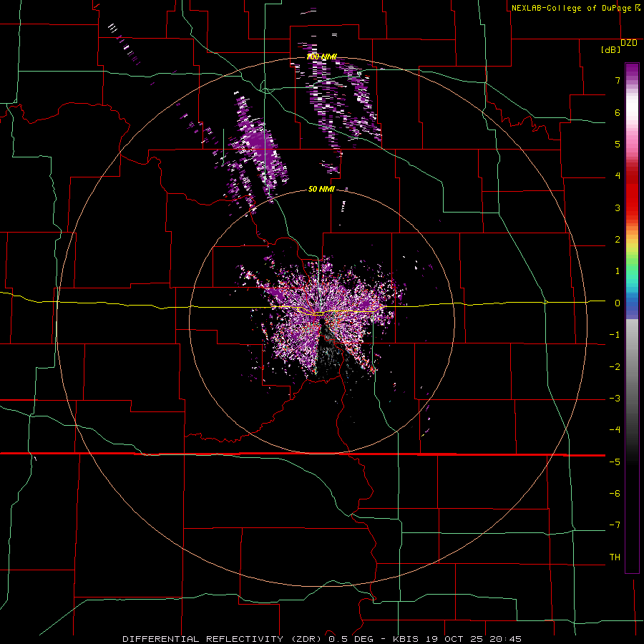
Task: Click the 6 dB legend value
Action: click(618, 112)
